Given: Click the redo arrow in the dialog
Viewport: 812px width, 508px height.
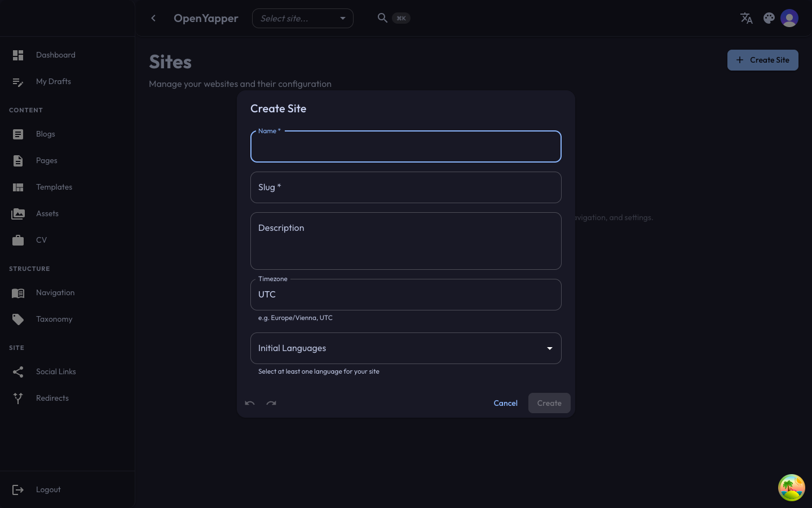Looking at the screenshot, I should tap(271, 403).
